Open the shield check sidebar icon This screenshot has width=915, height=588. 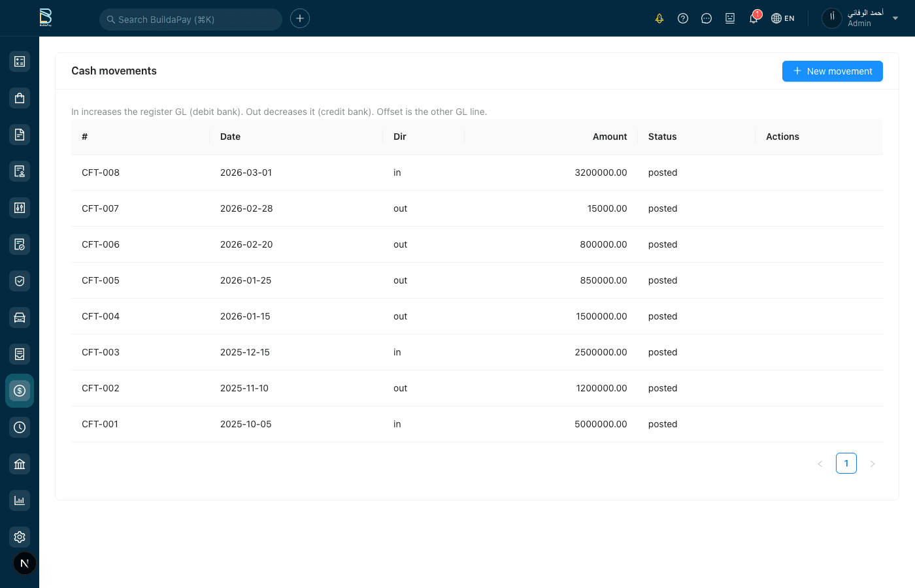(20, 281)
